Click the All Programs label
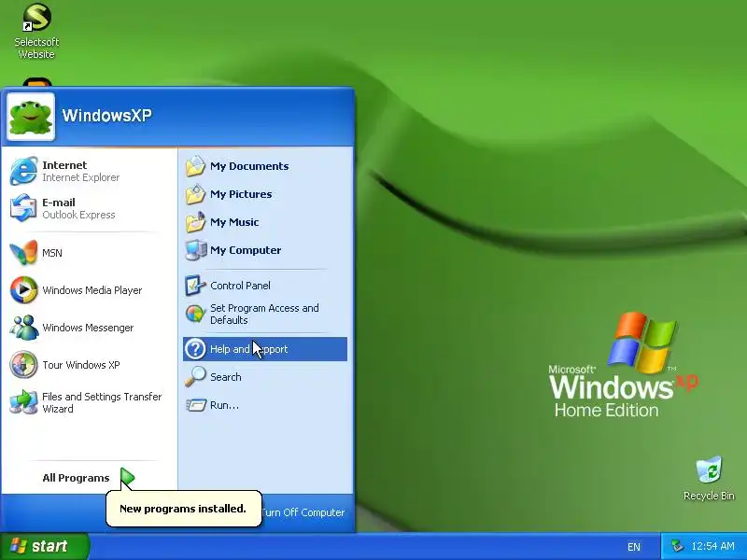 point(76,478)
